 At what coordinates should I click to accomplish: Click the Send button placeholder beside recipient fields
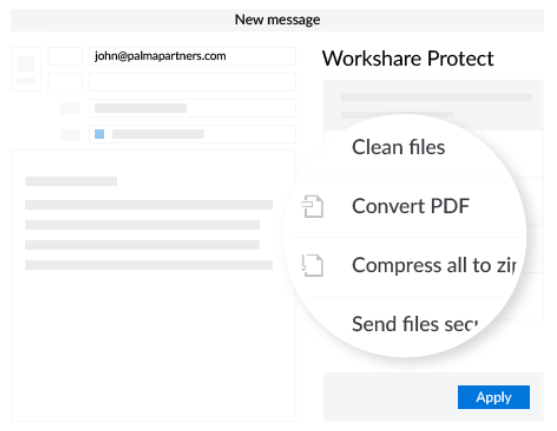(26, 69)
